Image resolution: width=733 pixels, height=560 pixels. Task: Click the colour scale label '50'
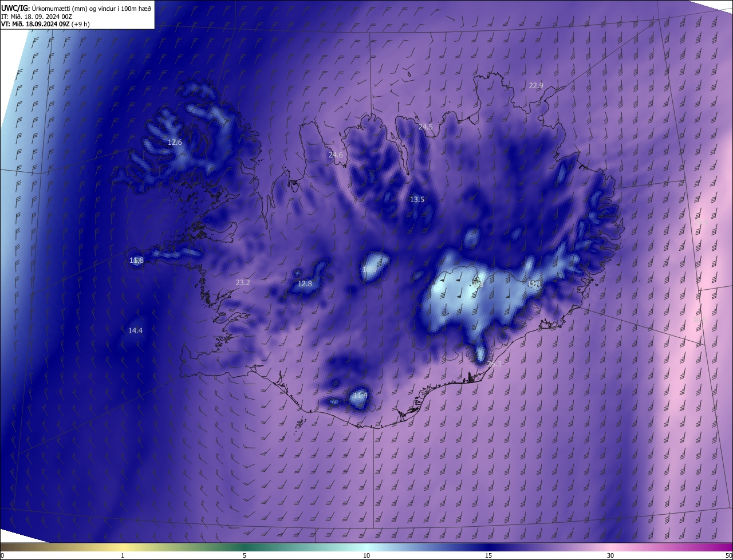[x=728, y=555]
